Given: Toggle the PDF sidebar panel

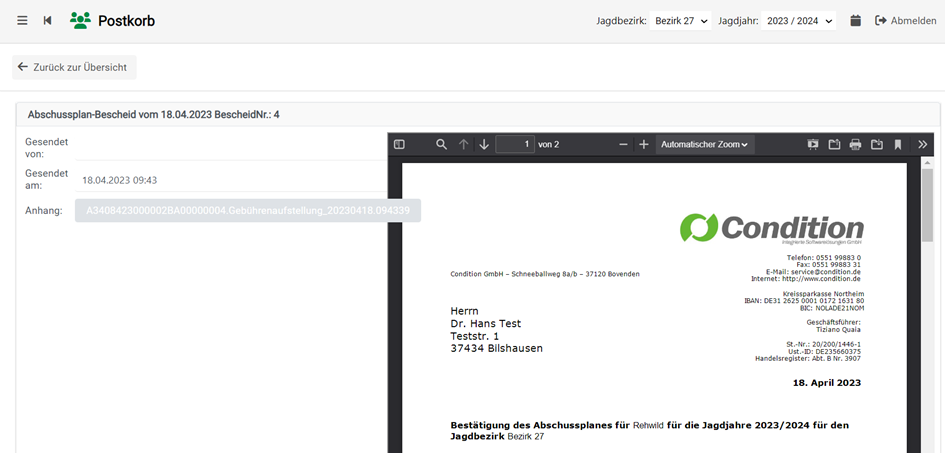Looking at the screenshot, I should [399, 144].
